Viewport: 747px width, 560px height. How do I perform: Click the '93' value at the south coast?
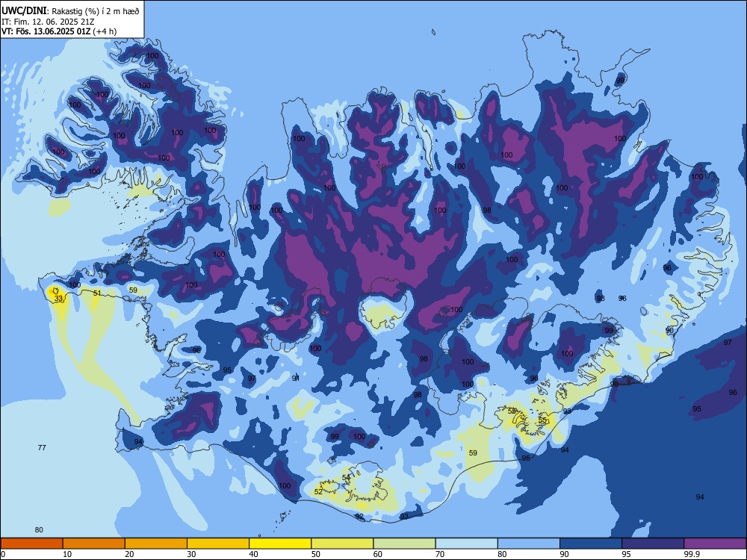(404, 517)
